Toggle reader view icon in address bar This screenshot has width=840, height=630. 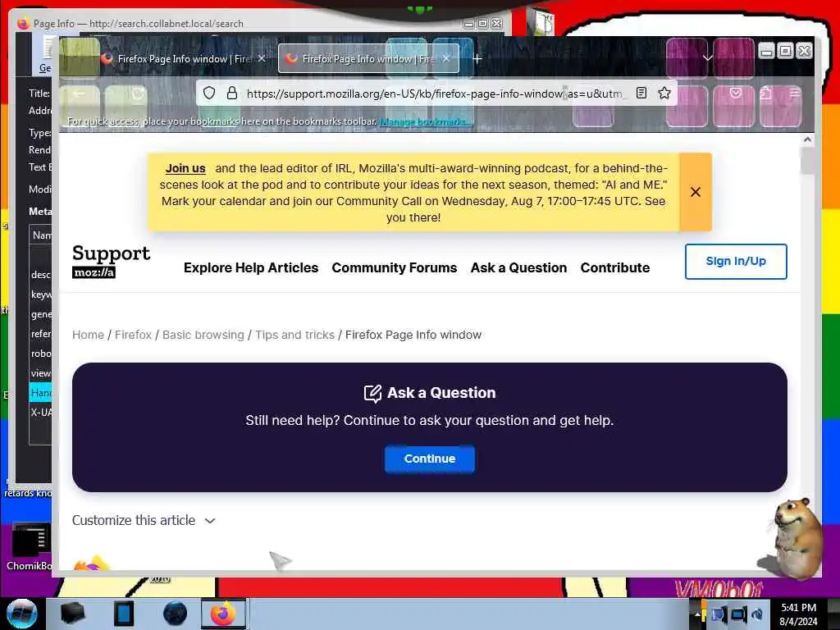pyautogui.click(x=641, y=94)
